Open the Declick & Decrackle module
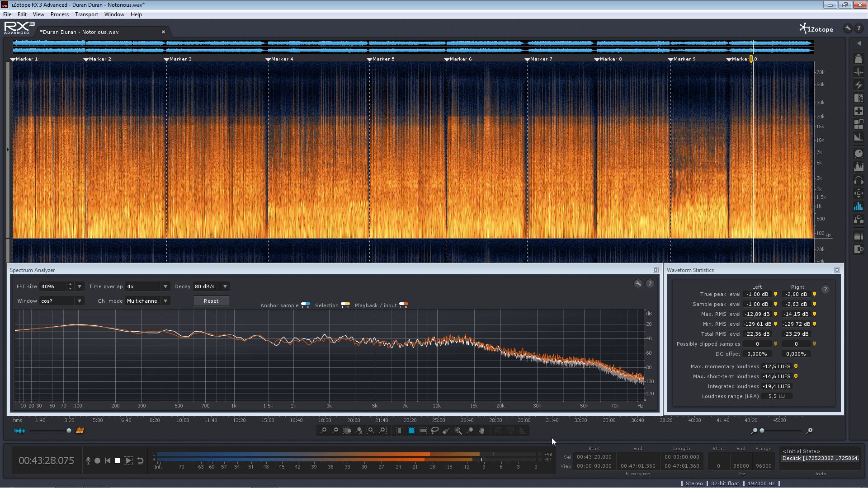 point(859,72)
